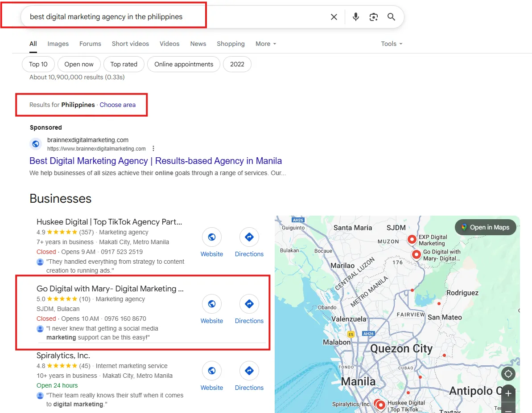The width and height of the screenshot is (532, 413).
Task: Switch to the News tab
Action: click(x=198, y=44)
